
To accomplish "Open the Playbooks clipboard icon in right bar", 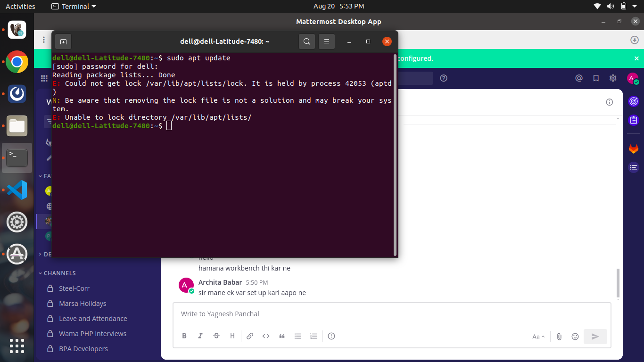I will click(634, 120).
